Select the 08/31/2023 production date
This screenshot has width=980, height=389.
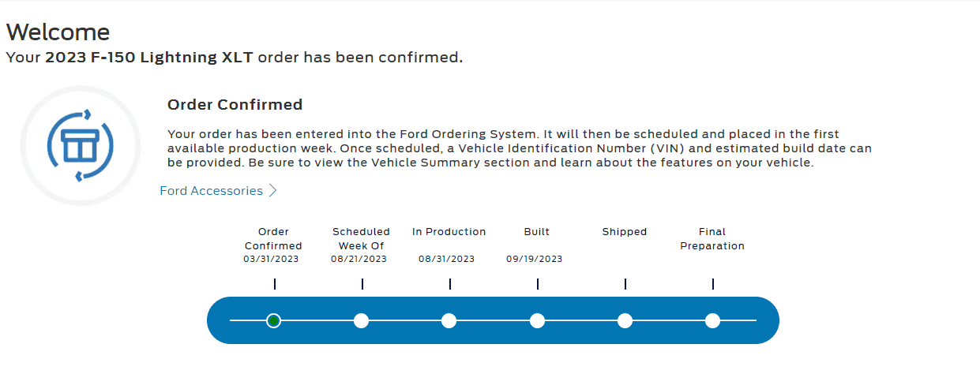tap(446, 259)
